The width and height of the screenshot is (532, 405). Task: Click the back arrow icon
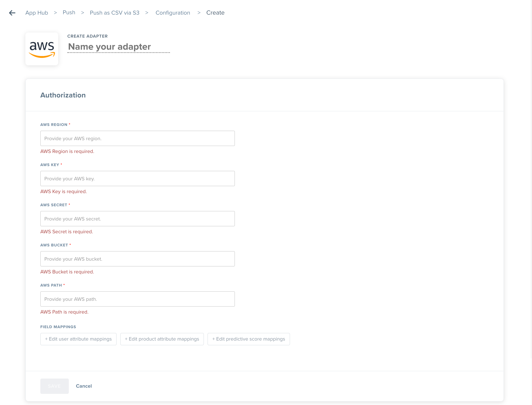tap(12, 13)
